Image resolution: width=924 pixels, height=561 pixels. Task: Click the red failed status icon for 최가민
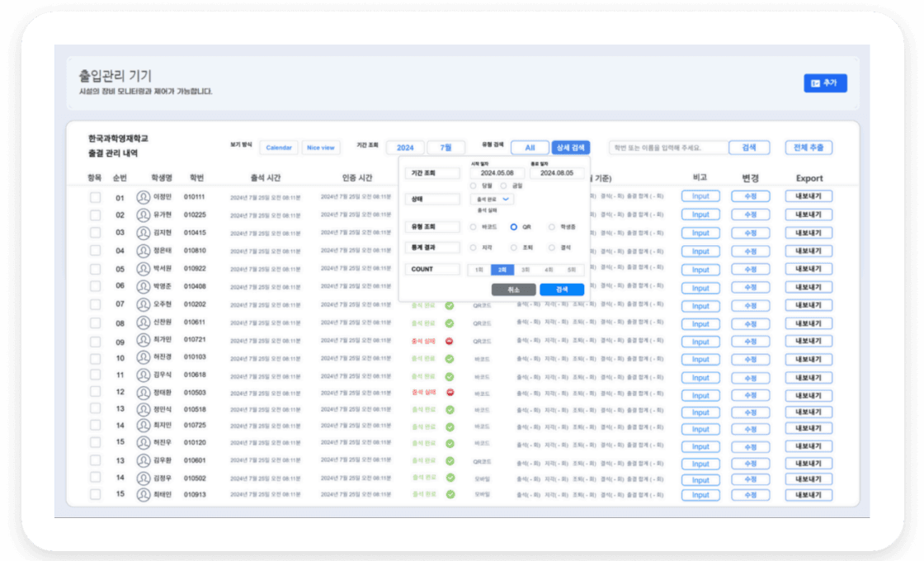[450, 341]
